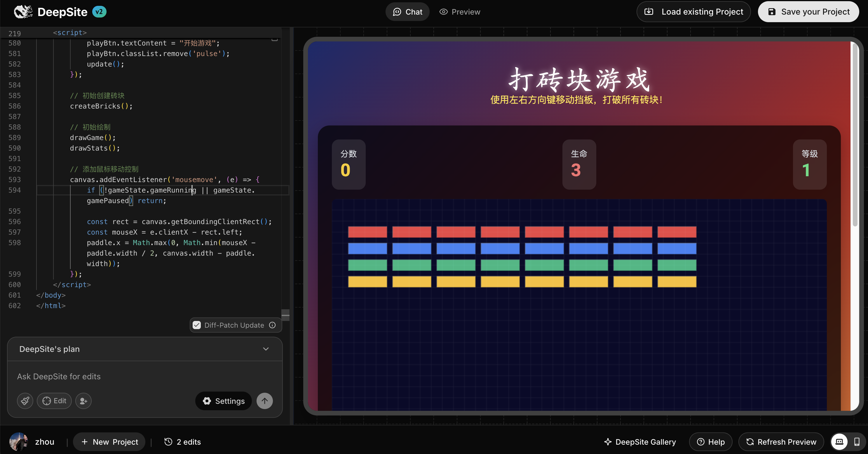Click the send arrow button
Viewport: 868px width, 454px height.
[x=264, y=401]
